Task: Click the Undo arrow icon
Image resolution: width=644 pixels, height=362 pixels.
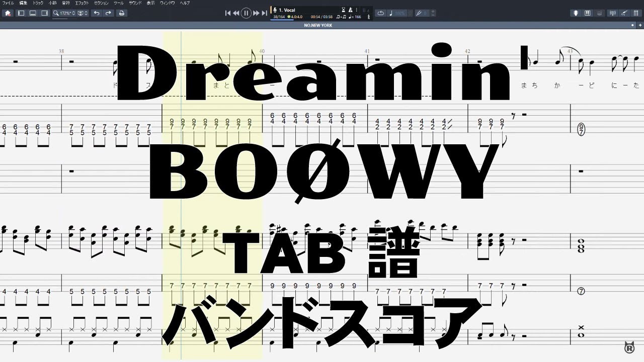Action: 97,13
